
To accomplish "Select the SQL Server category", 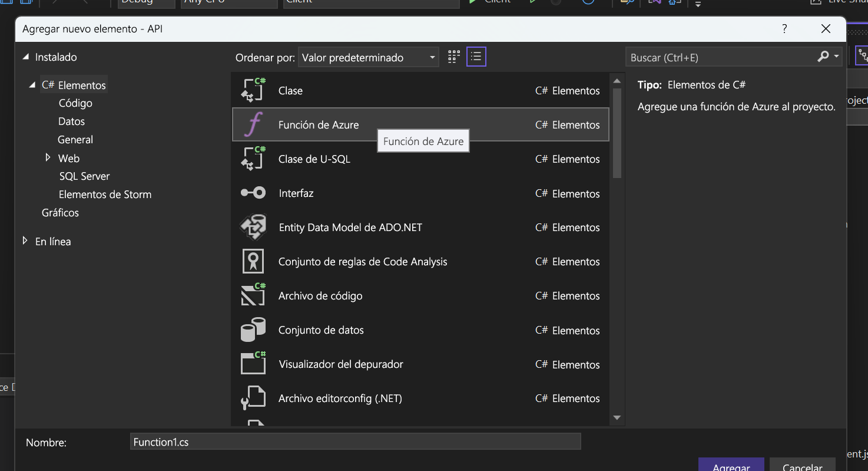I will pyautogui.click(x=84, y=176).
